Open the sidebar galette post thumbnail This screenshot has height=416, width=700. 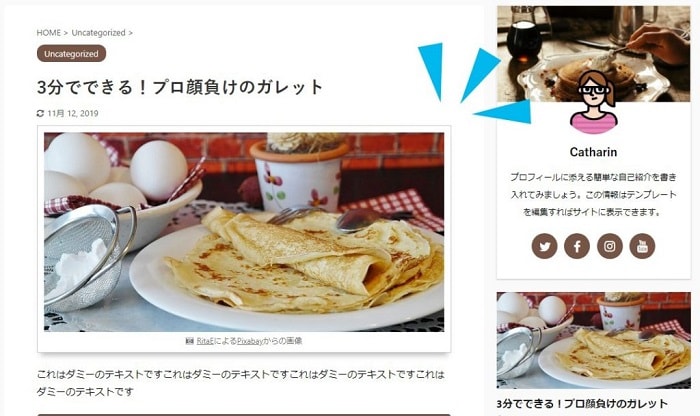[594, 340]
